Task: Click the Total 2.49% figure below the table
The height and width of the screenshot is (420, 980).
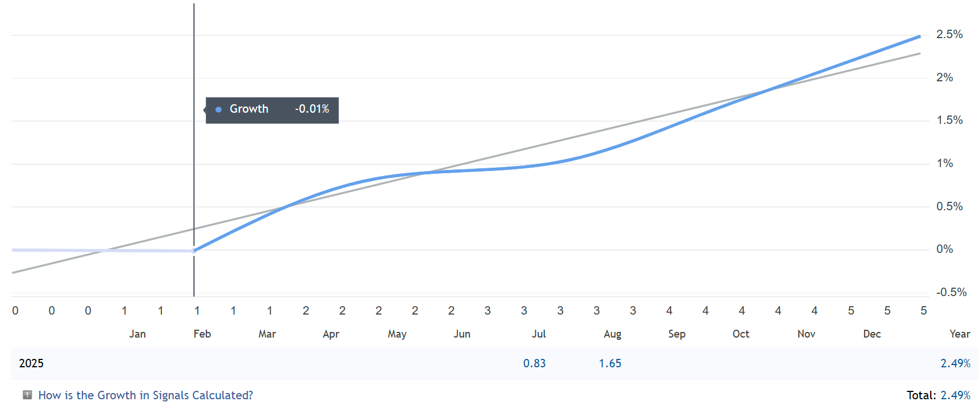Action: [955, 395]
